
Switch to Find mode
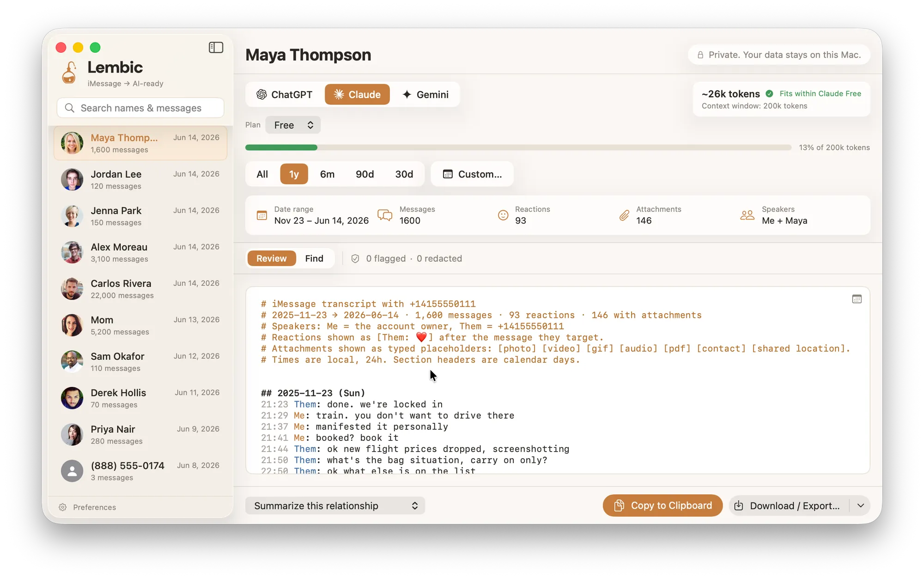tap(314, 259)
